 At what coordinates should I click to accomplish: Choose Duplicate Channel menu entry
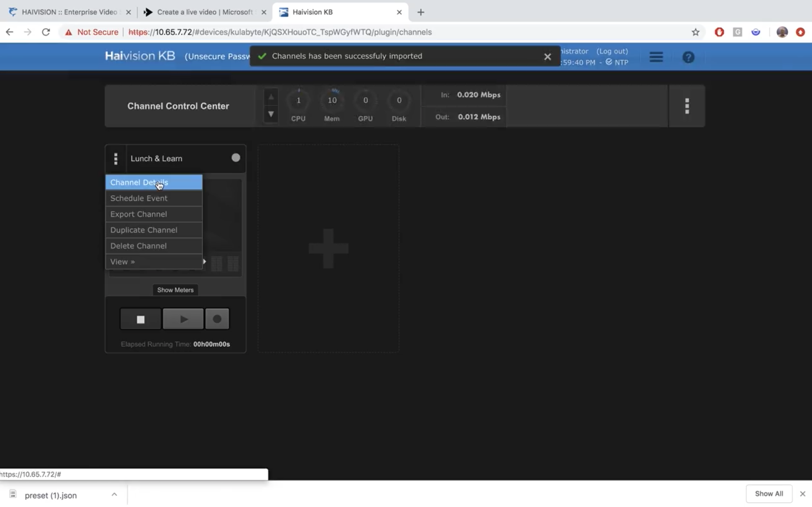point(154,230)
